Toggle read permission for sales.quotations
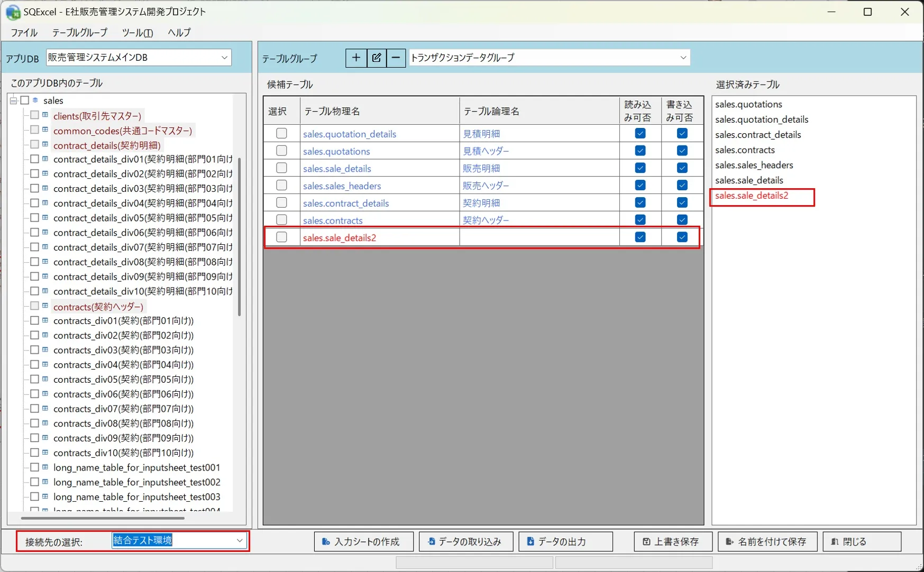The image size is (924, 572). [640, 151]
